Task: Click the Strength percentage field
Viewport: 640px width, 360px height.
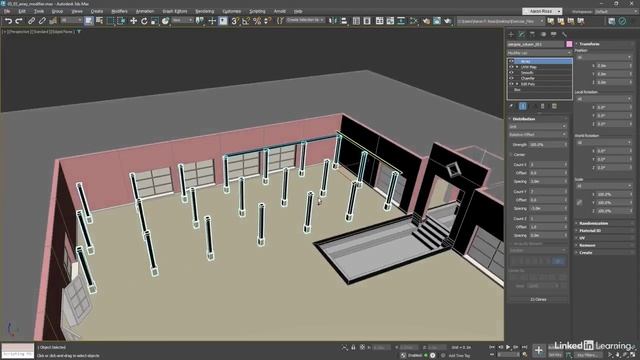Action: click(x=546, y=144)
